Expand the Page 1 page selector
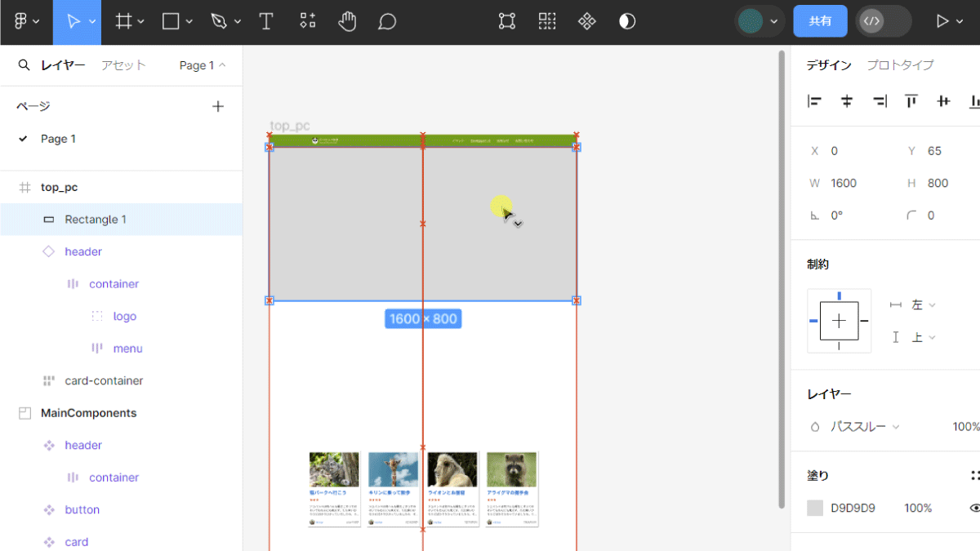Viewport: 980px width, 551px height. pos(203,65)
